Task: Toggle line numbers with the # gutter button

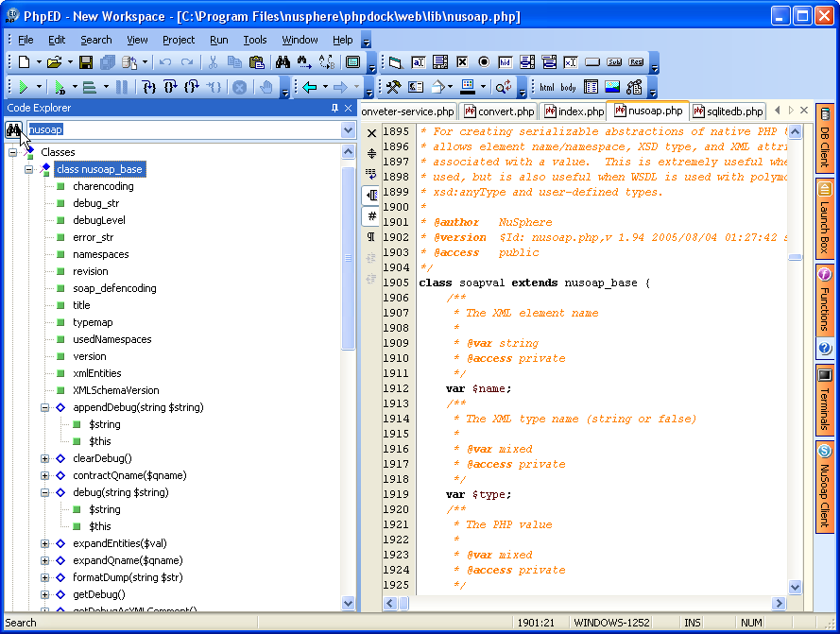Action: [371, 215]
